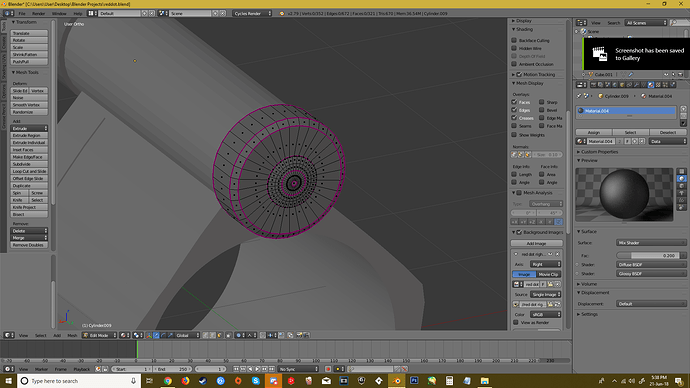Open the Object constraints properties tab
The image size is (690, 388).
tap(629, 85)
